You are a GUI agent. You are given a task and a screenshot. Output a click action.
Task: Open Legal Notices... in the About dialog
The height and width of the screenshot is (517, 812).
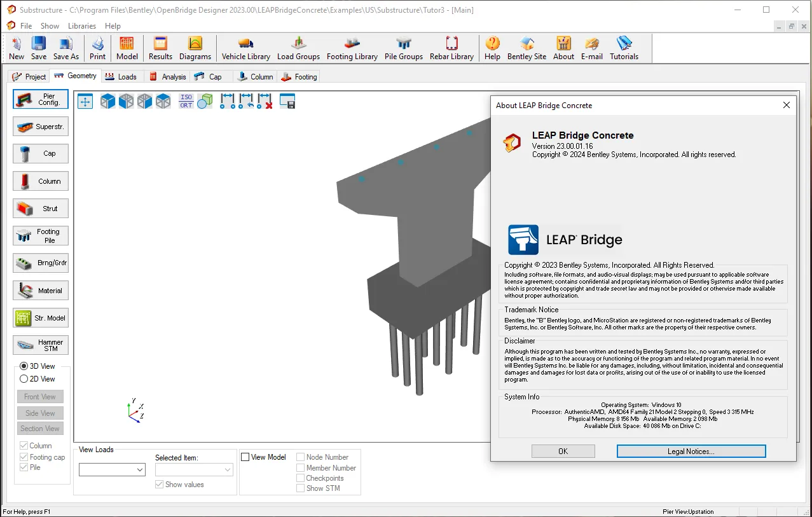click(x=691, y=451)
